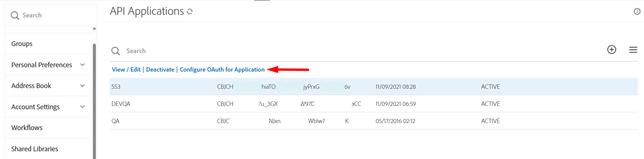Screen dimensions: 644x159
Task: Click ACTIVE status in the SS3 row
Action: [490, 87]
